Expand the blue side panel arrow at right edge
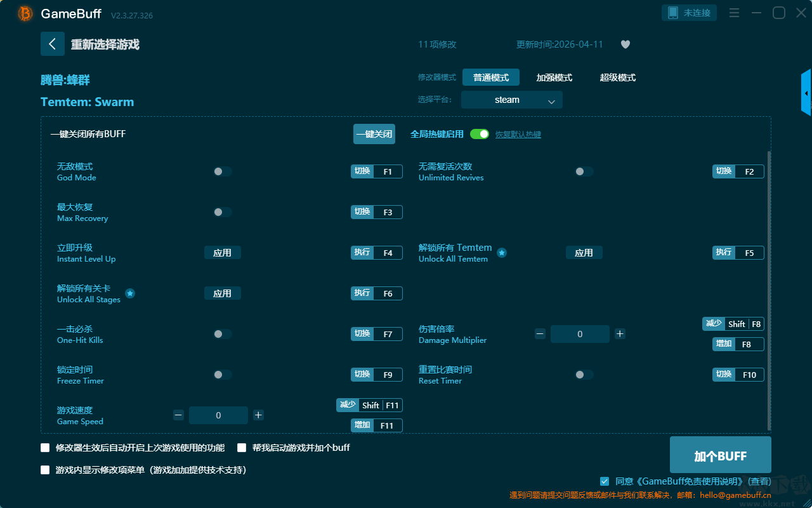The image size is (812, 508). 806,93
